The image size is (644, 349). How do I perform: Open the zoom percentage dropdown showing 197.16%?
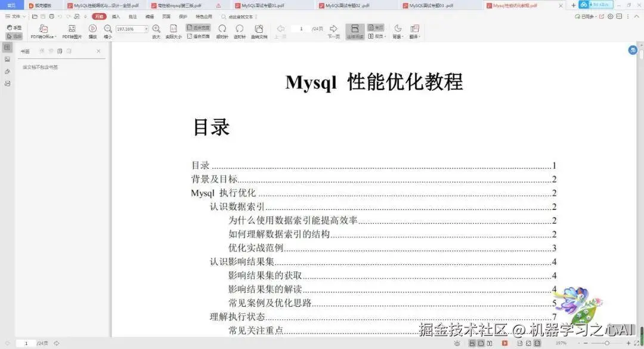coord(147,27)
